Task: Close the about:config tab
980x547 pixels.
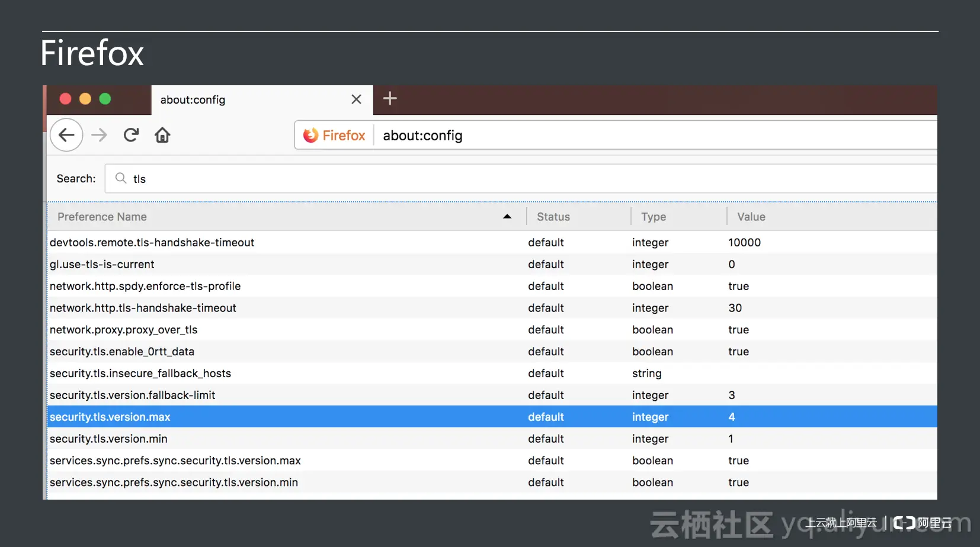Action: coord(356,99)
